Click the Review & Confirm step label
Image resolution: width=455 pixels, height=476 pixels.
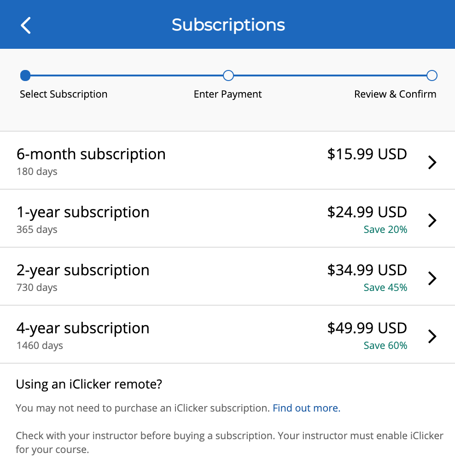click(x=395, y=94)
